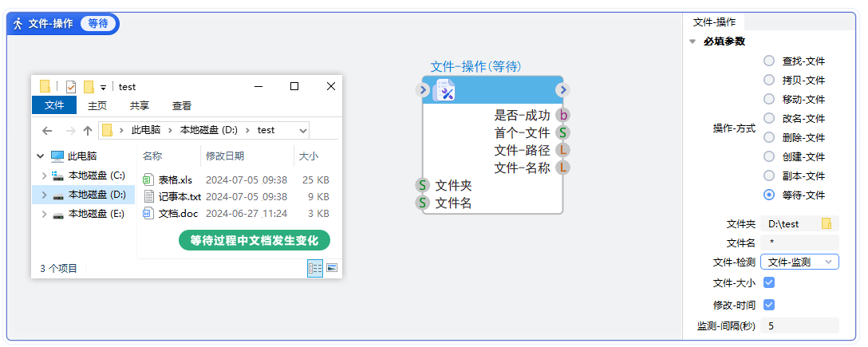The height and width of the screenshot is (347, 868).
Task: Click 本地磁盘 (D:) in the address bar
Action: [x=209, y=131]
